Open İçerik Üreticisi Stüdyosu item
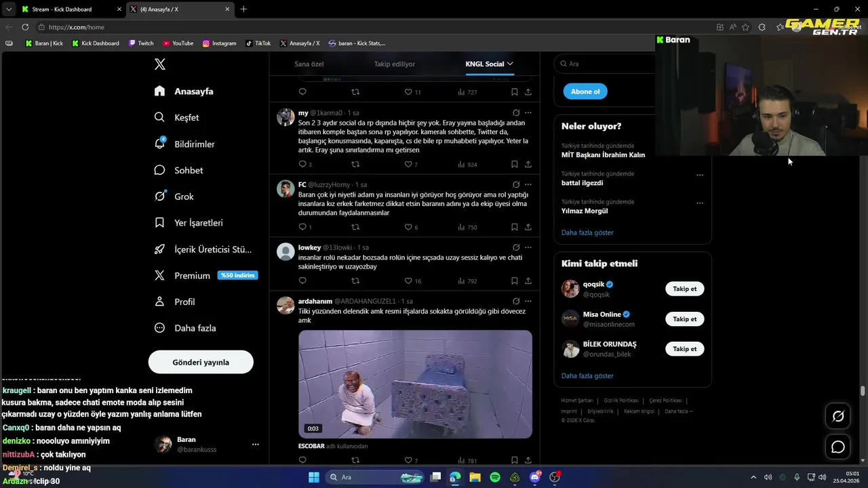 (x=203, y=249)
